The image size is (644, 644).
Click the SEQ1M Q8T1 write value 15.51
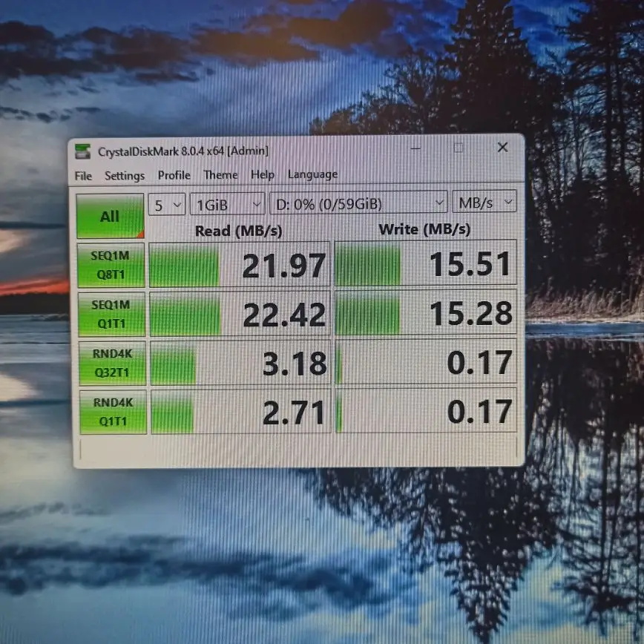(x=426, y=263)
